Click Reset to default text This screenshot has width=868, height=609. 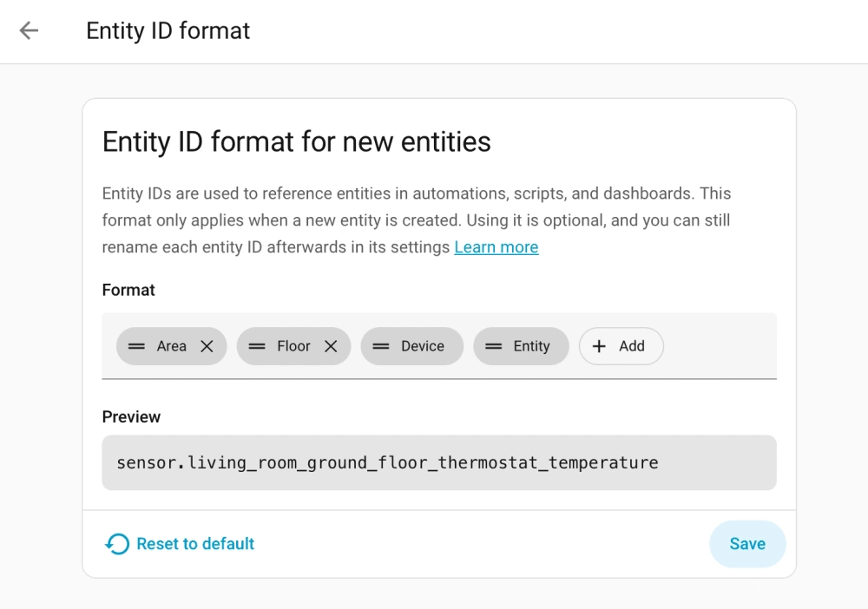[195, 544]
